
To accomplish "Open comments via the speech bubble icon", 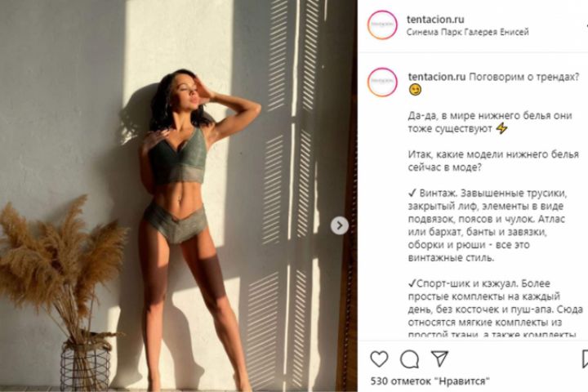I will pyautogui.click(x=409, y=359).
